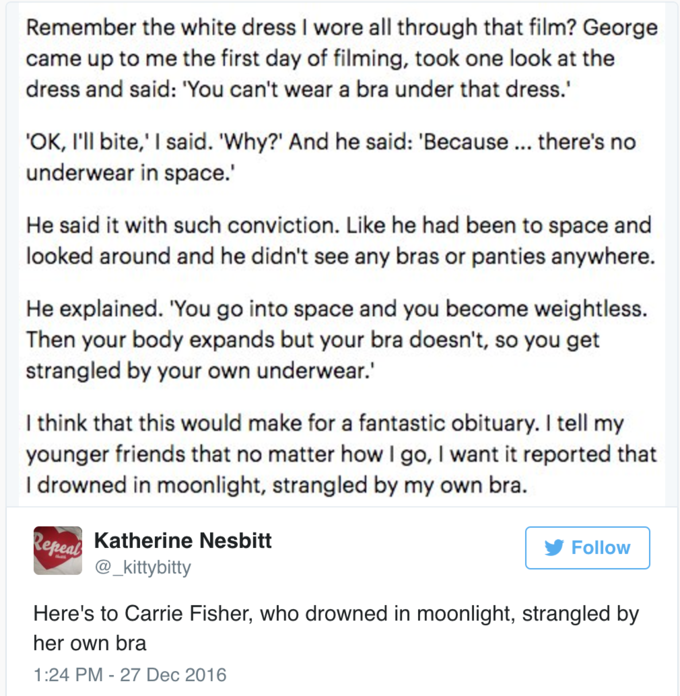
Task: Open the Repeal heart profile avatar
Action: tap(58, 550)
